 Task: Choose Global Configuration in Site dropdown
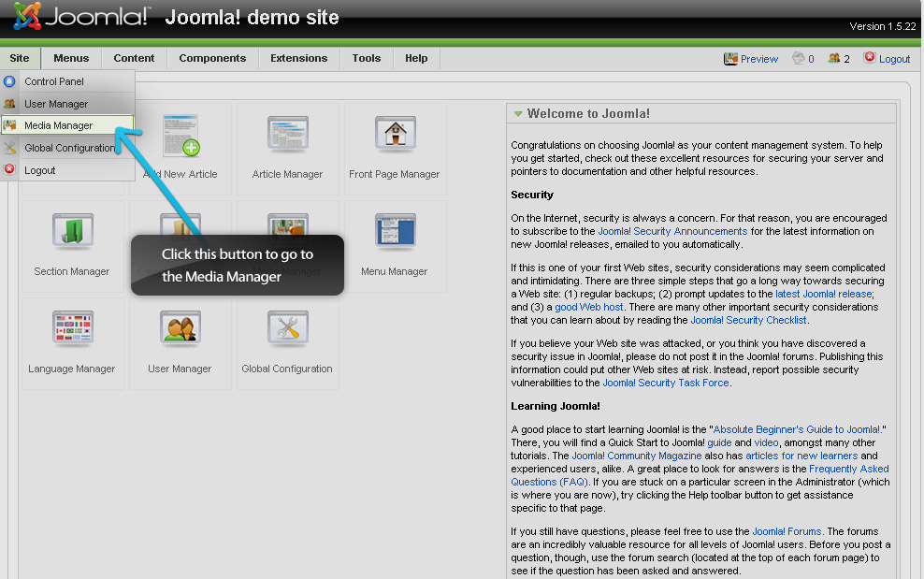[x=67, y=148]
